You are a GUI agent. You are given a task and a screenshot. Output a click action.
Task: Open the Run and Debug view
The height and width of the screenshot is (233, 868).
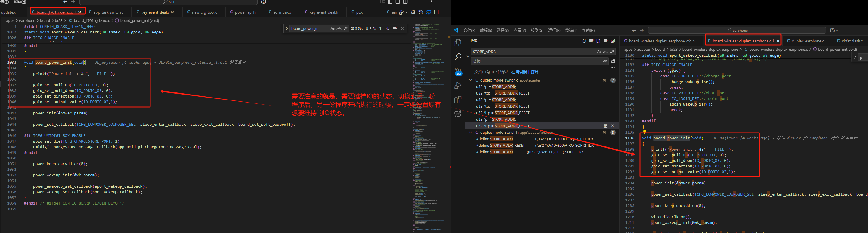tap(458, 86)
